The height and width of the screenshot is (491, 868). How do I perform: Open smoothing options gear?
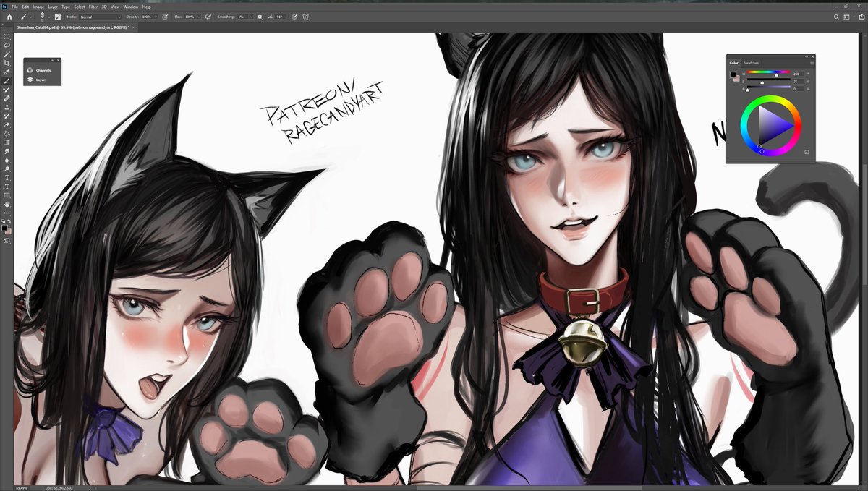pos(260,17)
